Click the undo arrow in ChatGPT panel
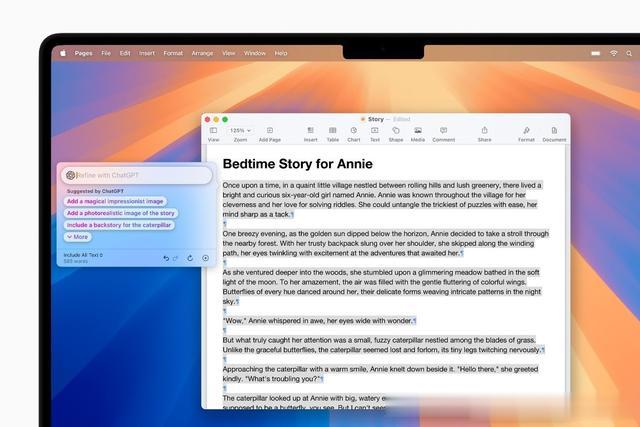Viewport: 640px width, 427px height. [x=166, y=258]
